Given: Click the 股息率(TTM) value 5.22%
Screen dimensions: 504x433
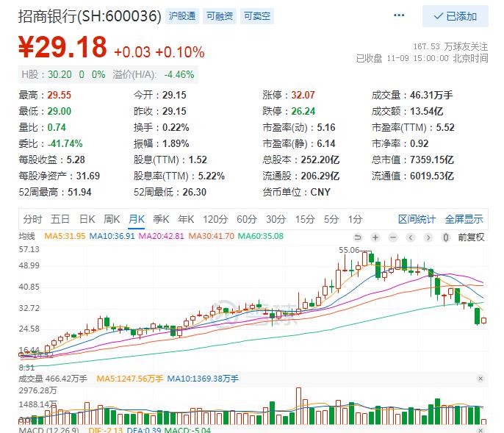Looking at the screenshot, I should [x=212, y=176].
